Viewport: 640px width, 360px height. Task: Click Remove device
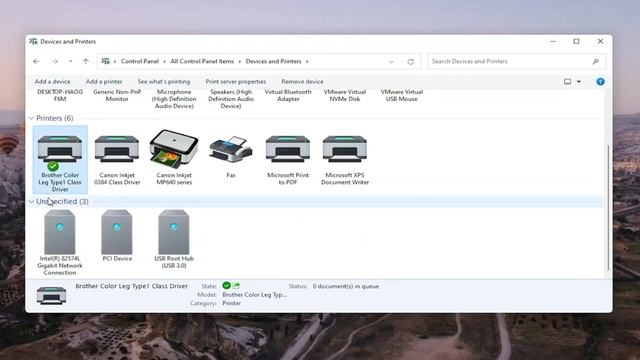click(302, 82)
